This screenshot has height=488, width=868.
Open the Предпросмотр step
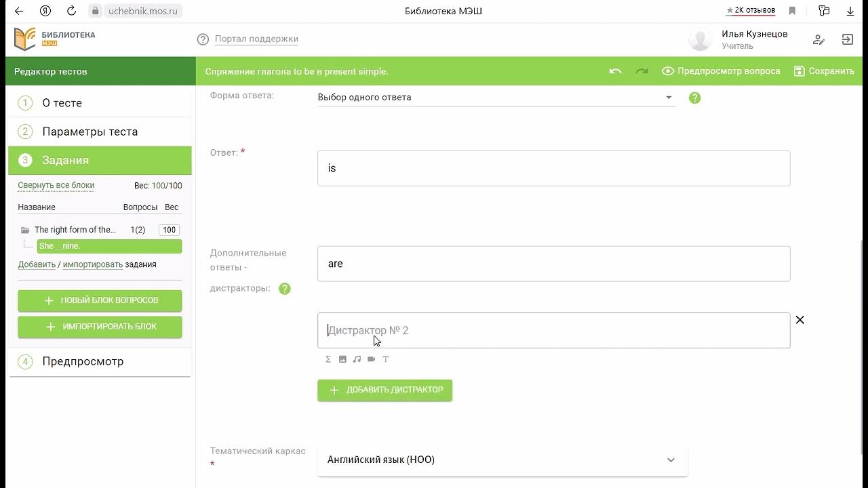pos(100,361)
